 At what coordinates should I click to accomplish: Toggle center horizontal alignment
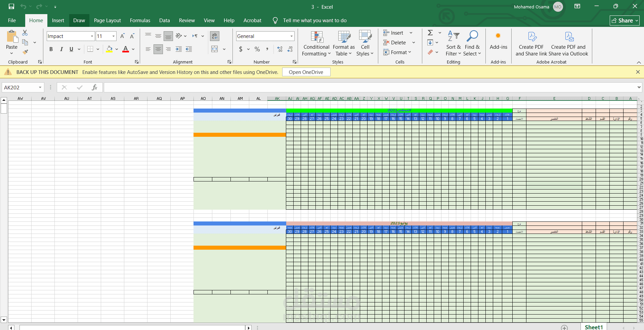tap(158, 49)
